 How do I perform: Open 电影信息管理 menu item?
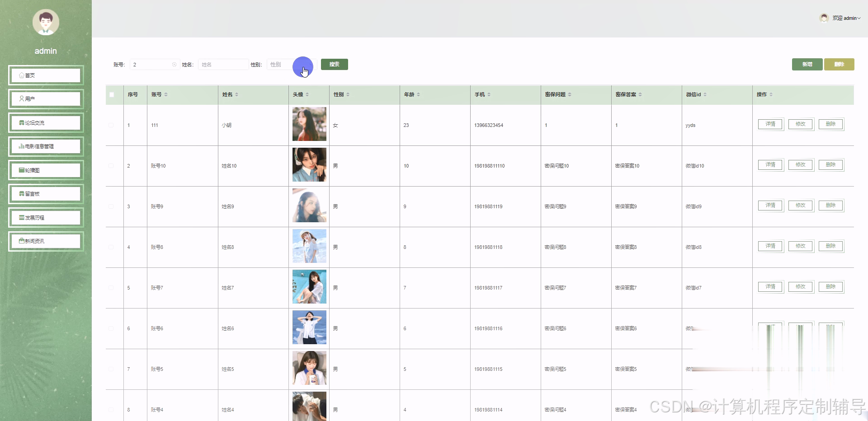tap(46, 146)
